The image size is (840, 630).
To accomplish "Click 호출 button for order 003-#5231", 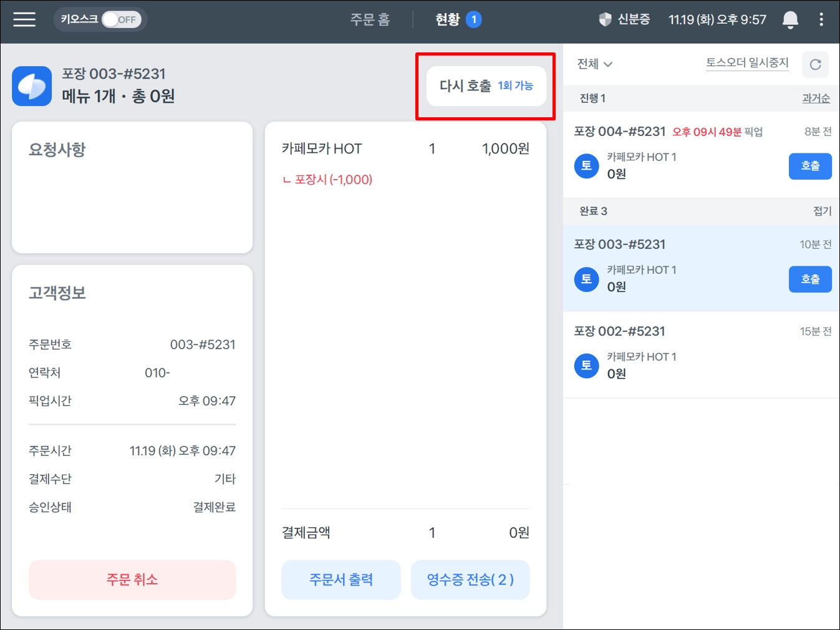I will tap(810, 279).
